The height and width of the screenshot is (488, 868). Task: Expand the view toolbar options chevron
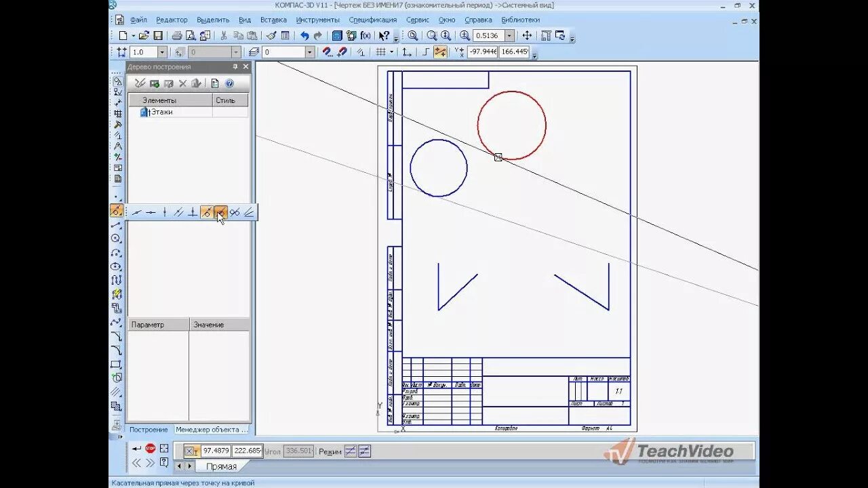[x=572, y=40]
